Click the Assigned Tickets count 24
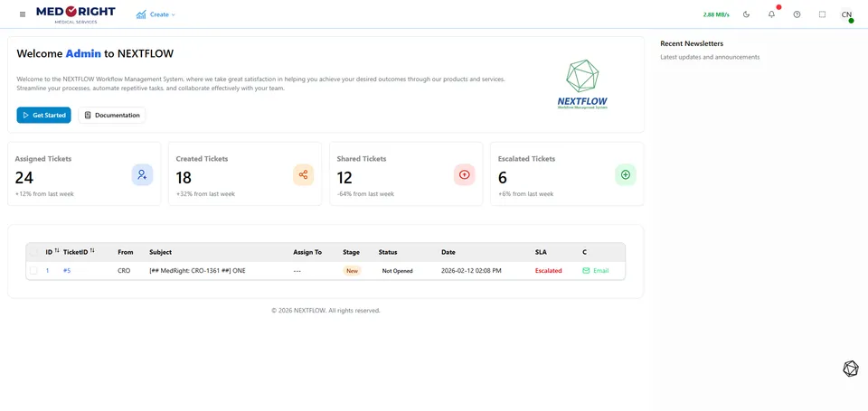 click(24, 178)
